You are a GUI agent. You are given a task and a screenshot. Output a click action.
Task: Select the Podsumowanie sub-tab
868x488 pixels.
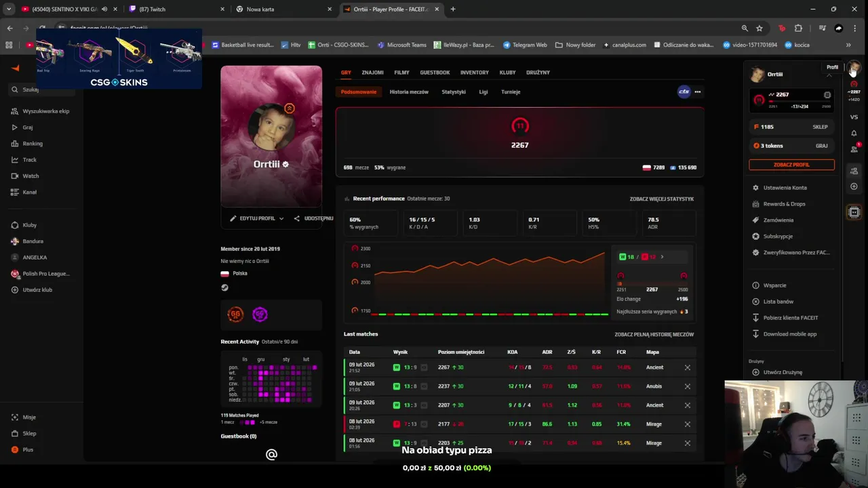(359, 91)
